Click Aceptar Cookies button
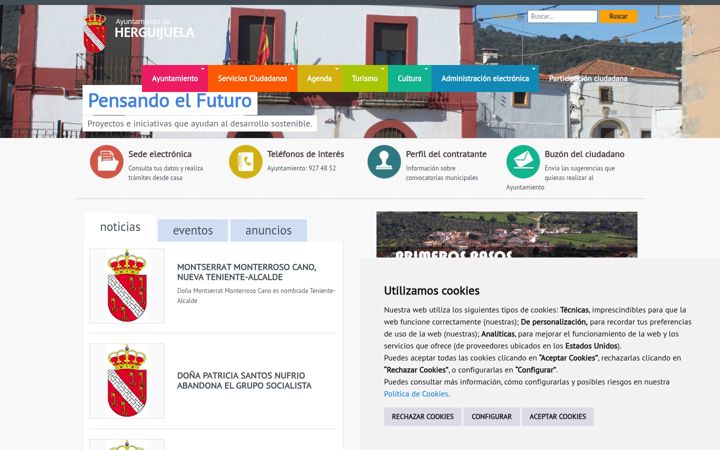Screen dimensions: 720x450 [x=558, y=416]
